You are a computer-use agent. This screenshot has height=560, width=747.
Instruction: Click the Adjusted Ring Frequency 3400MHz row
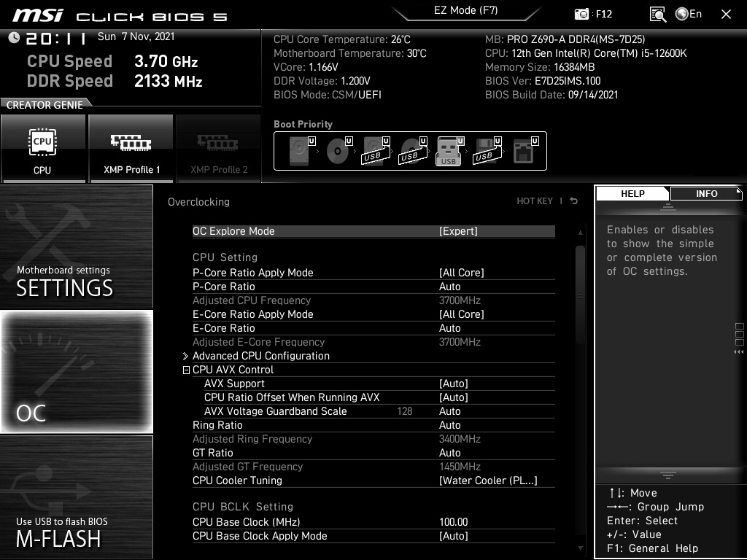(373, 438)
